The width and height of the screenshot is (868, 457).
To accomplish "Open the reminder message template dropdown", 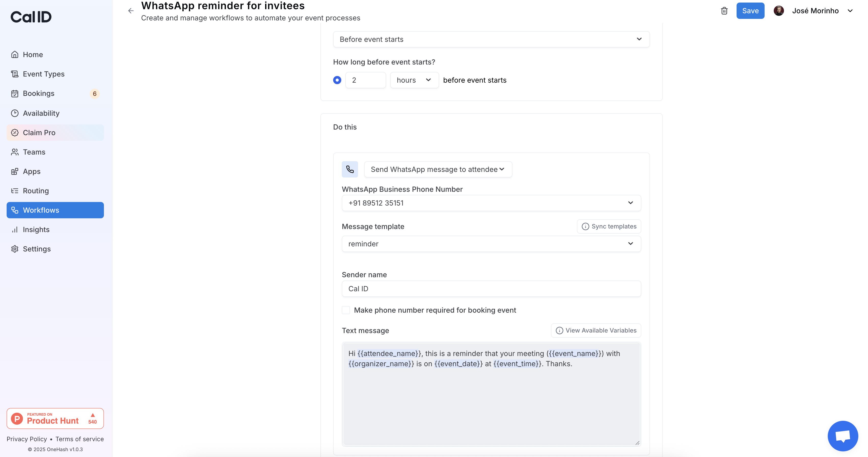I will coord(491,244).
